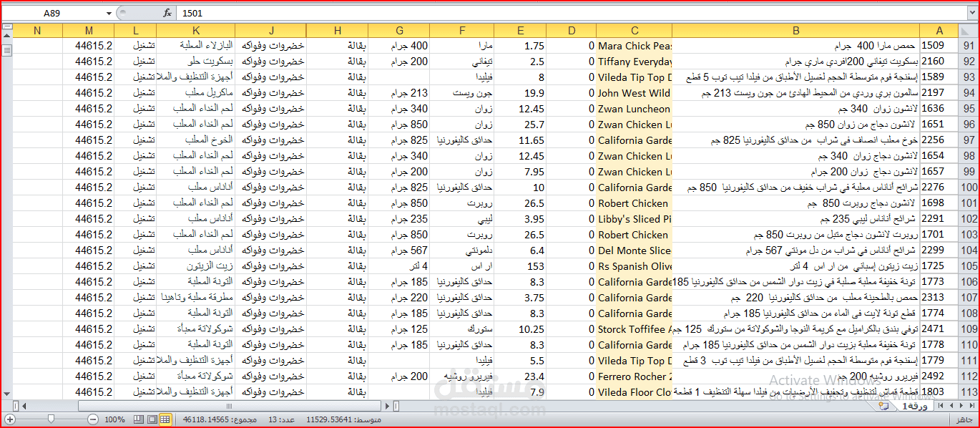Screen dimensions: 980x428
Task: Select column M header
Action: (89, 30)
